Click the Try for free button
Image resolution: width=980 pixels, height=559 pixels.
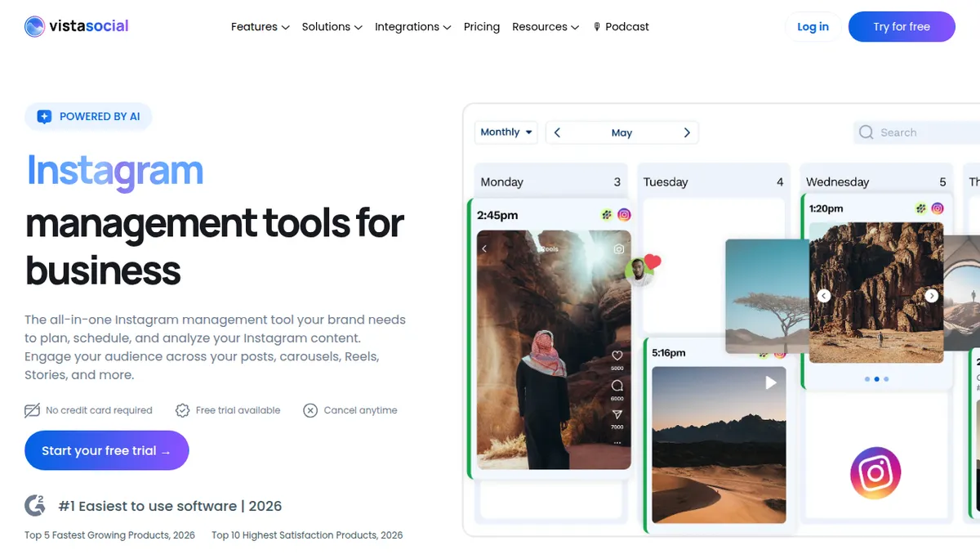(x=902, y=27)
